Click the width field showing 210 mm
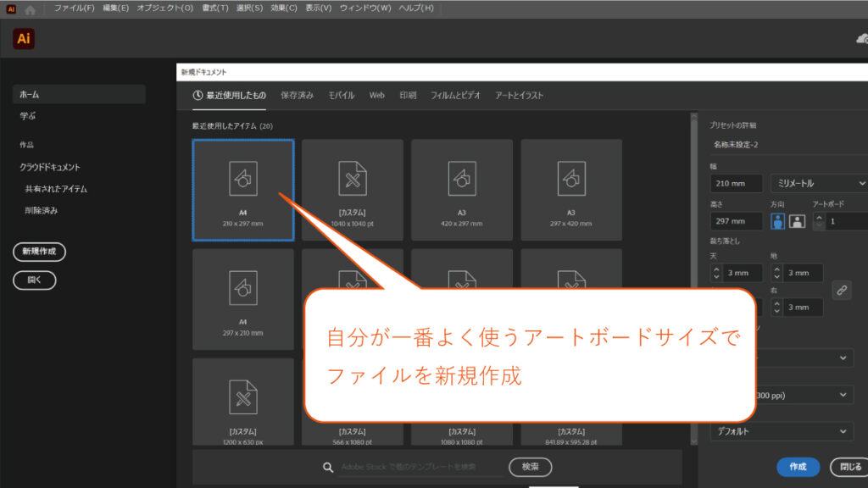Image resolution: width=868 pixels, height=488 pixels. tap(737, 183)
